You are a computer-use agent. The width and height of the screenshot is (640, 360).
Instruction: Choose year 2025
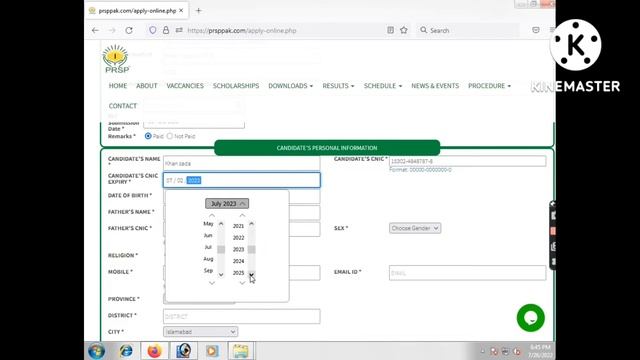coord(238,273)
